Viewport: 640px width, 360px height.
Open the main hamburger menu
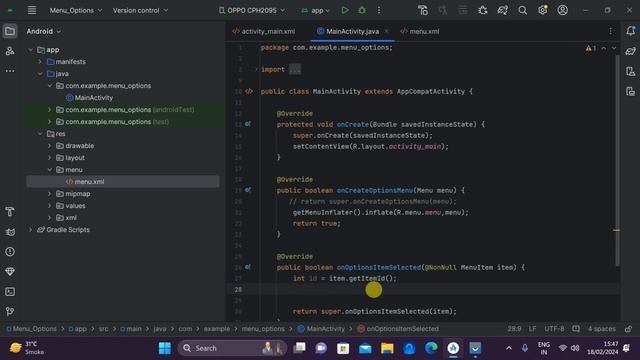(x=32, y=10)
